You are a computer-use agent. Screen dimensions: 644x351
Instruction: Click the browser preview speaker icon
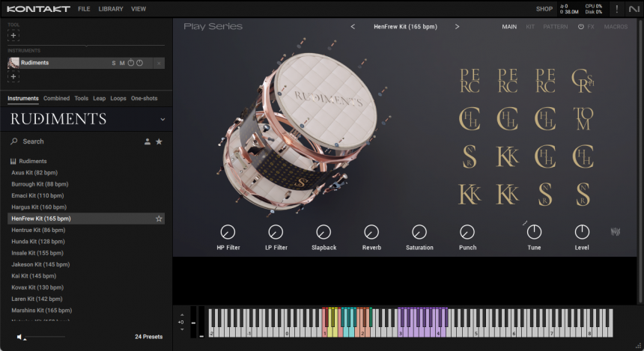click(x=19, y=337)
